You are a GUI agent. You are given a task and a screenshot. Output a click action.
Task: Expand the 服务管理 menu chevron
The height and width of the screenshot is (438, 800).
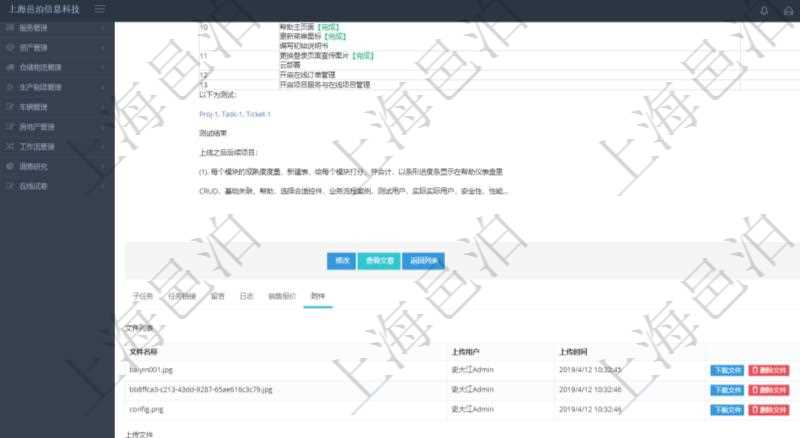103,28
